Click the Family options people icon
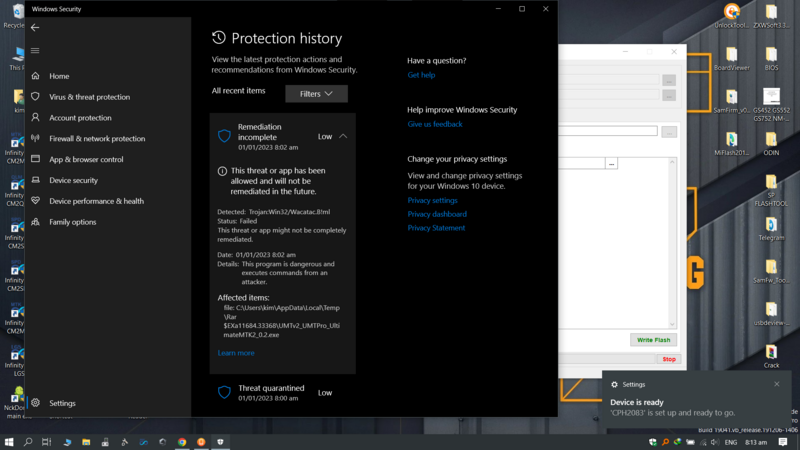800x450 pixels. pyautogui.click(x=35, y=222)
